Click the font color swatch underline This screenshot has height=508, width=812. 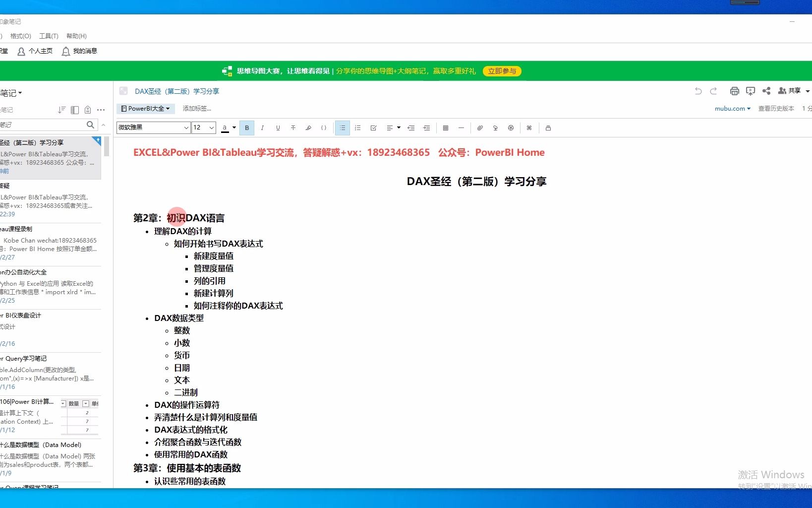[225, 128]
